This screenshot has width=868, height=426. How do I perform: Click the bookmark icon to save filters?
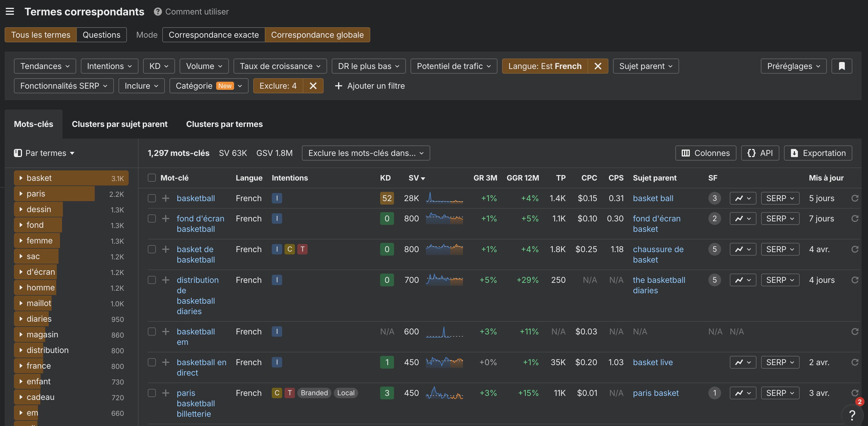[841, 66]
